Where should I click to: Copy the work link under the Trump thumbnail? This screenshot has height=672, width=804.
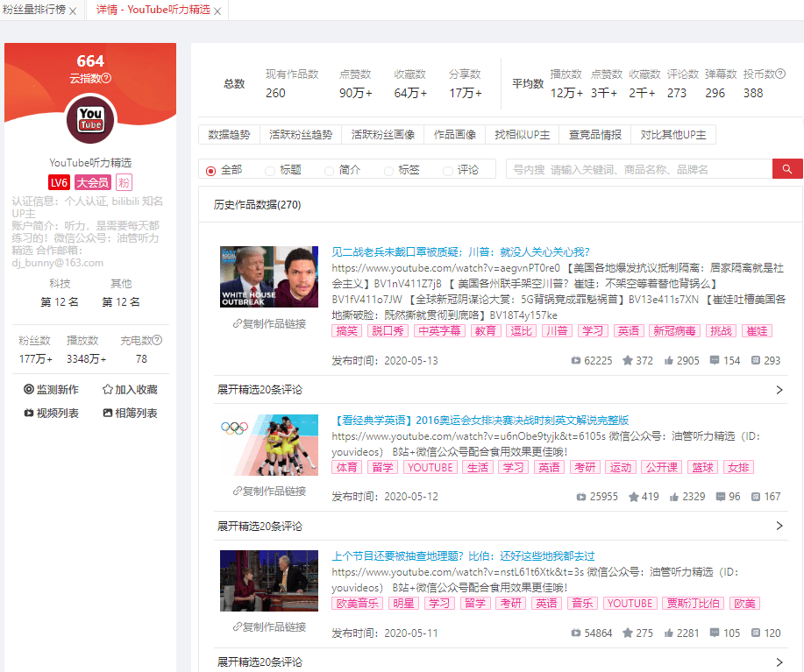[x=269, y=323]
